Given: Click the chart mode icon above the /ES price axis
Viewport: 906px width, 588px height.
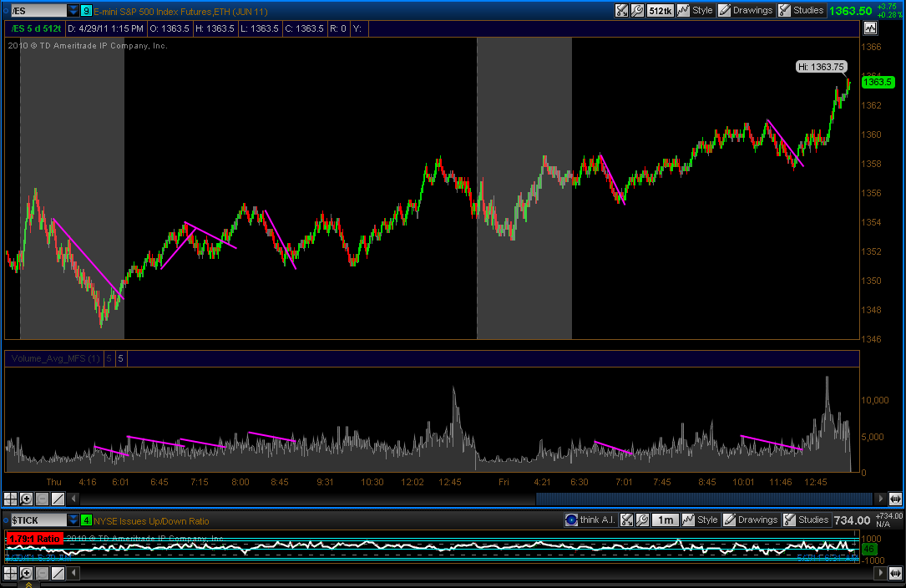Looking at the screenshot, I should point(870,28).
